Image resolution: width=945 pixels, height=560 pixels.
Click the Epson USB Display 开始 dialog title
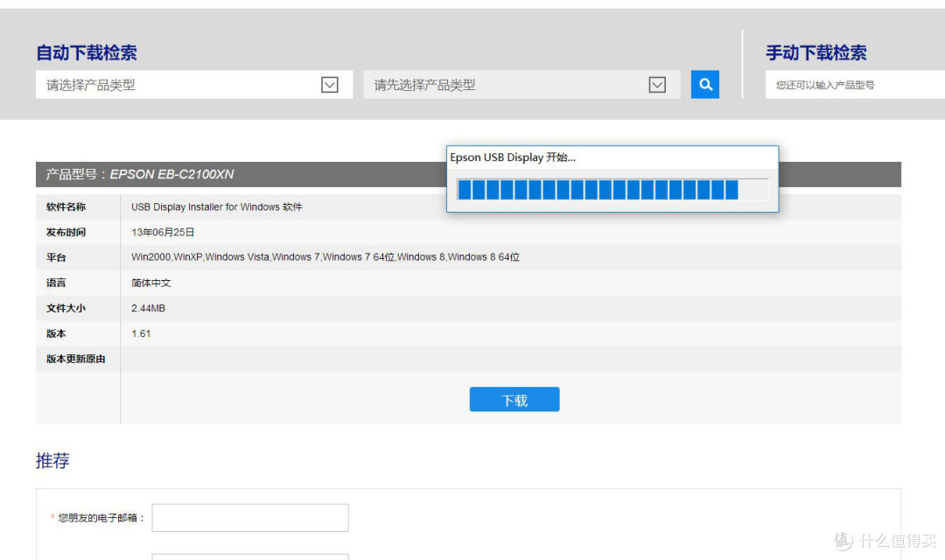tap(513, 157)
